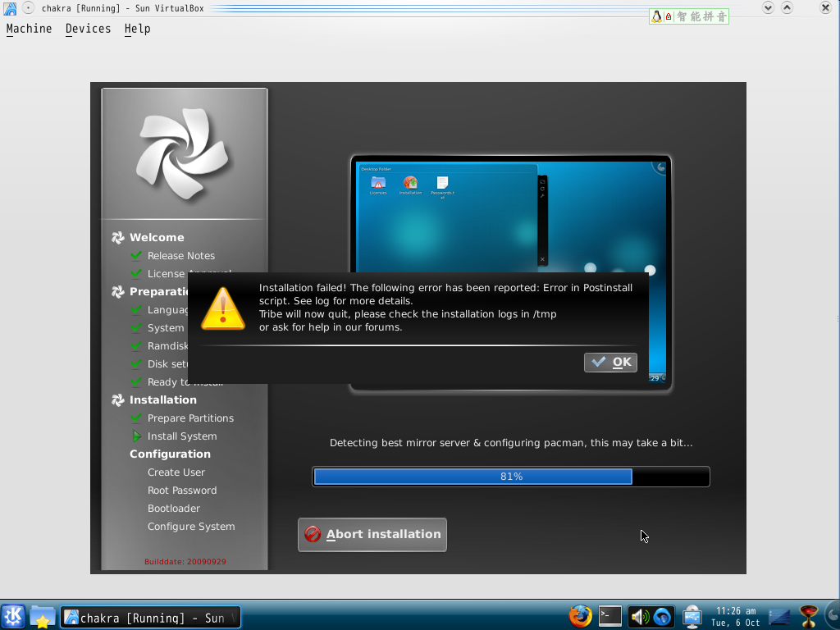Click the Abort installation button
This screenshot has width=840, height=630.
coord(372,535)
